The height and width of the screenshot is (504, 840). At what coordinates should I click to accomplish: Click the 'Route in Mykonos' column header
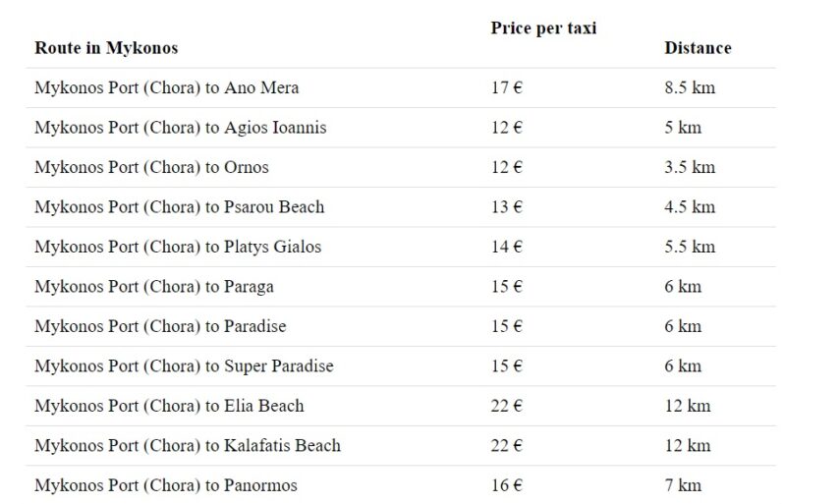[x=106, y=47]
